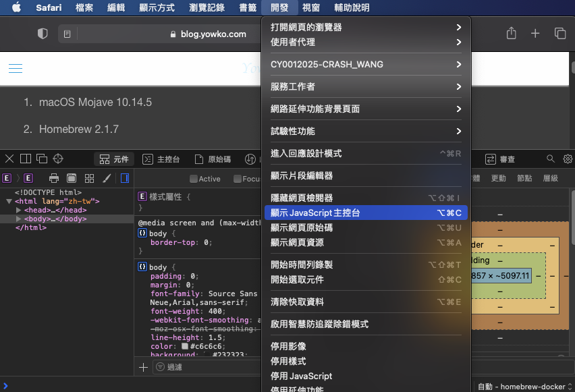Viewport: 575px width, 392px height.
Task: Expand the body element node
Action: (18, 219)
